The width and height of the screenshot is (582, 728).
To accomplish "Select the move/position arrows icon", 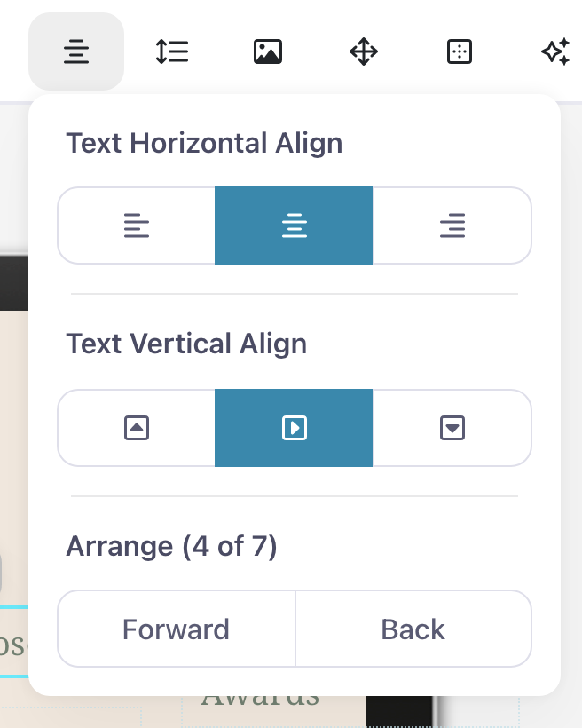I will click(x=364, y=52).
